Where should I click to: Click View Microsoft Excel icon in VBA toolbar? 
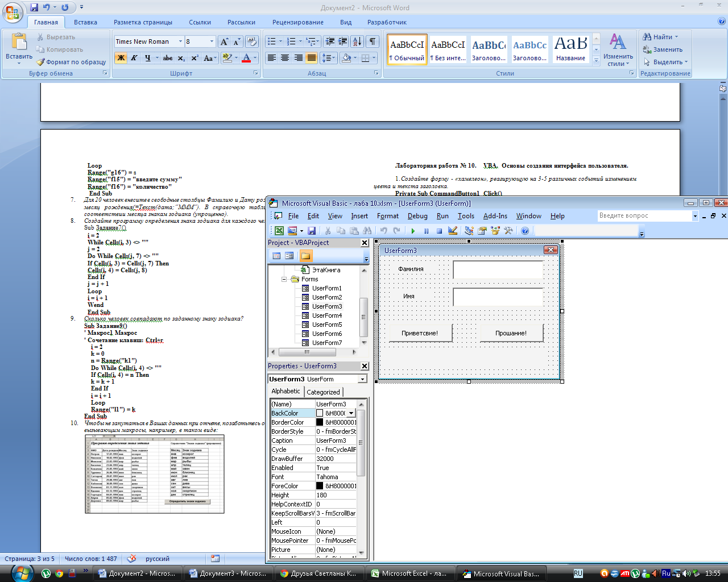click(x=279, y=231)
